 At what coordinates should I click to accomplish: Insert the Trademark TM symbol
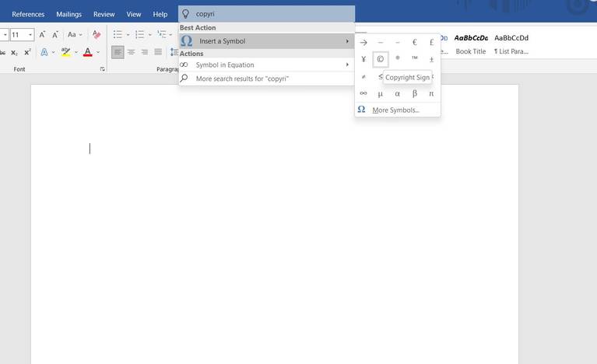tap(414, 58)
